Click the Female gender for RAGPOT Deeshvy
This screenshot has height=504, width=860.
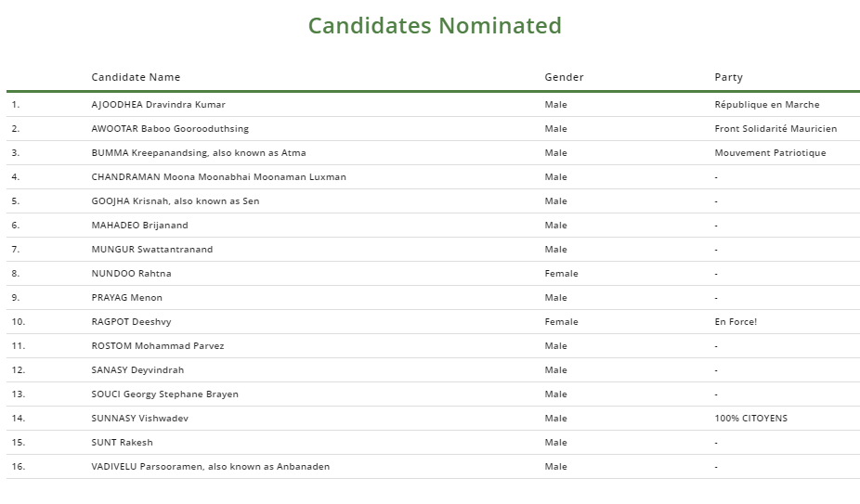[561, 322]
